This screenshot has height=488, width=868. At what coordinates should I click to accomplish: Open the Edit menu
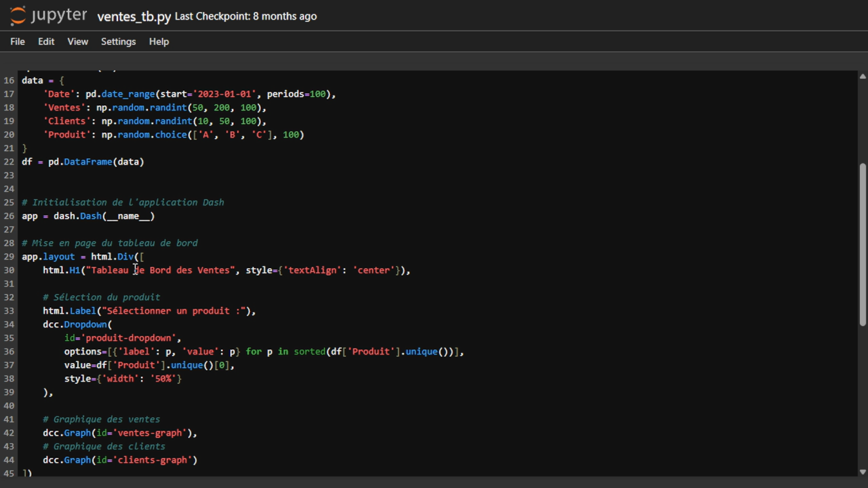pyautogui.click(x=46, y=41)
